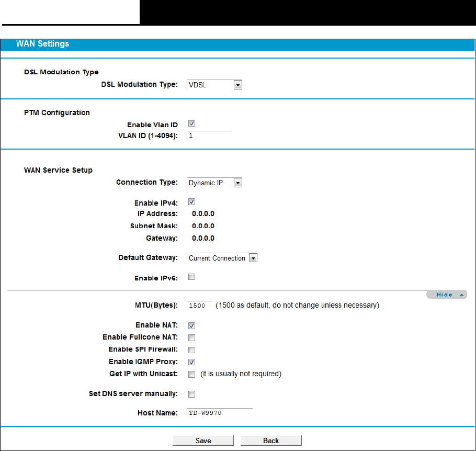Click the VLAN ID input field
The height and width of the screenshot is (451, 476).
click(209, 136)
